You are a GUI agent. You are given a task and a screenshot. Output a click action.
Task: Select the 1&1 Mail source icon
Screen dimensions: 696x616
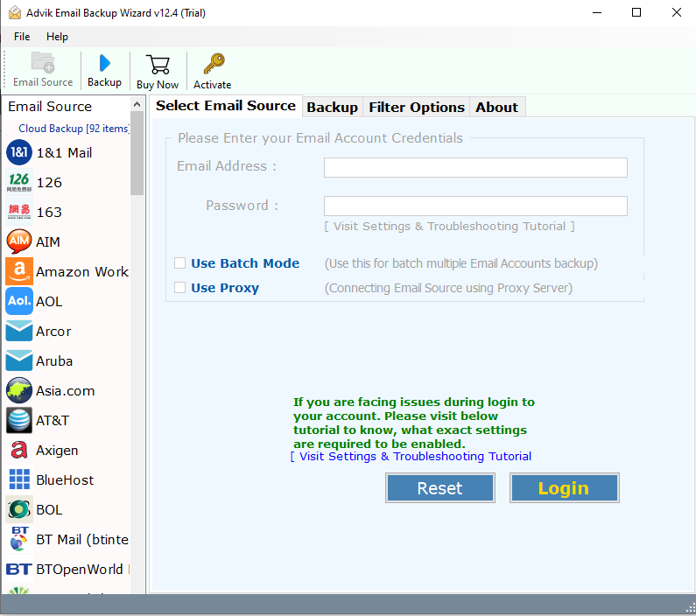pos(19,152)
